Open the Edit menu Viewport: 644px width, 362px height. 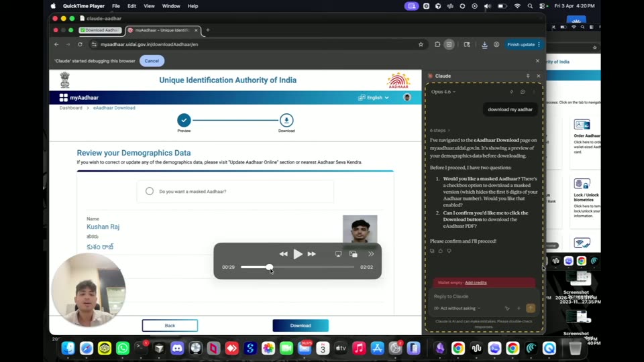(132, 6)
